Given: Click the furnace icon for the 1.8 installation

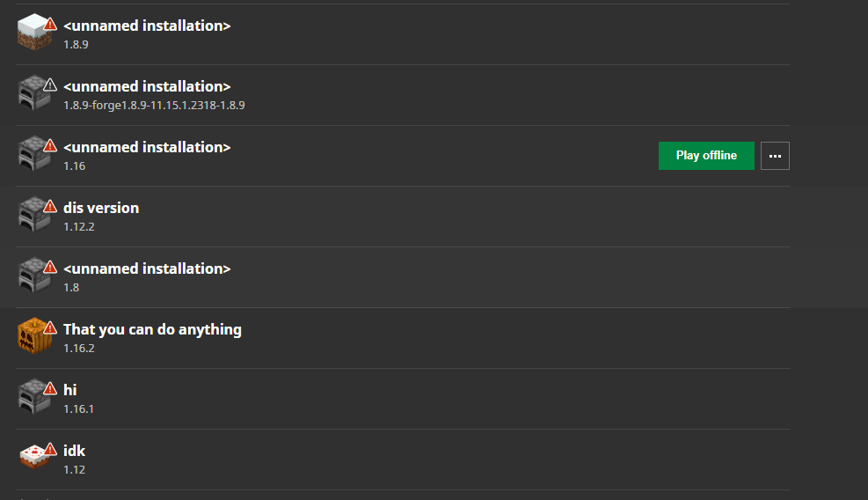Looking at the screenshot, I should click(x=33, y=276).
